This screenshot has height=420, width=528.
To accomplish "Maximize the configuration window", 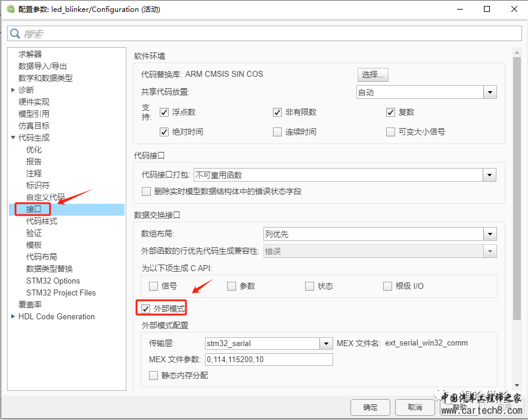I will pos(487,9).
